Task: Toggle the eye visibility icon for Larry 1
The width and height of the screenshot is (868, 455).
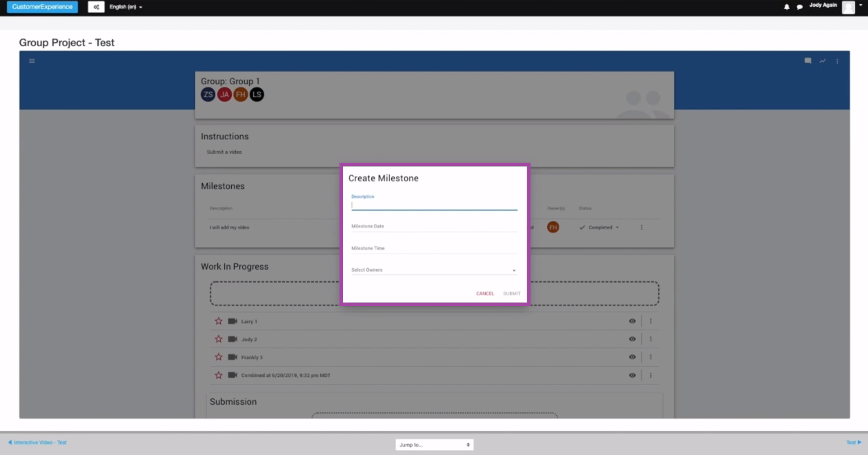Action: [632, 321]
